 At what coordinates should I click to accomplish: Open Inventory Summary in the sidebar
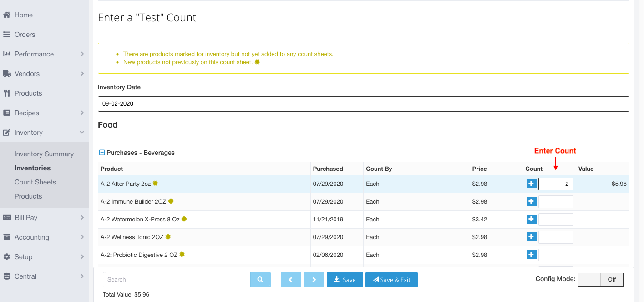tap(44, 154)
